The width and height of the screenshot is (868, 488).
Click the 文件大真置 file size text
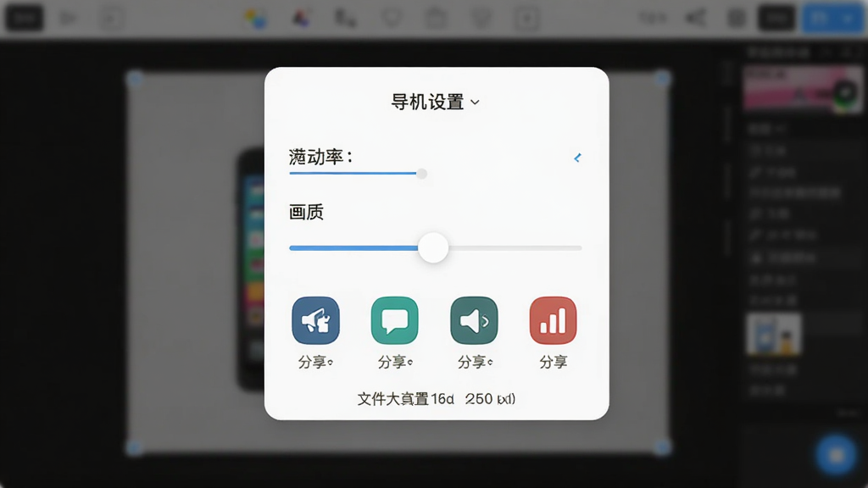point(437,399)
